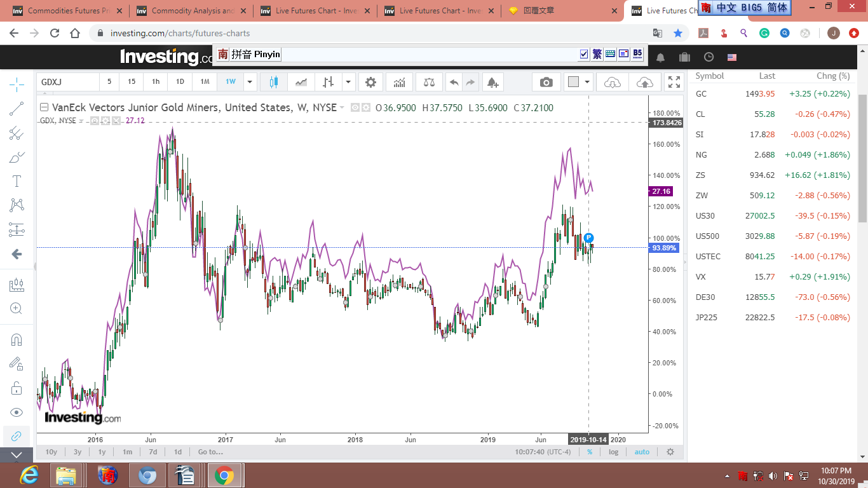Select the candlestick chart style icon

click(274, 82)
